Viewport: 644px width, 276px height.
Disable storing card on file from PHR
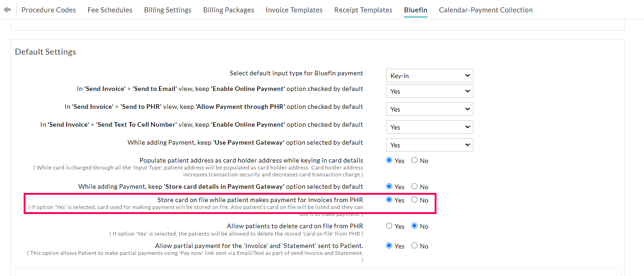click(414, 200)
